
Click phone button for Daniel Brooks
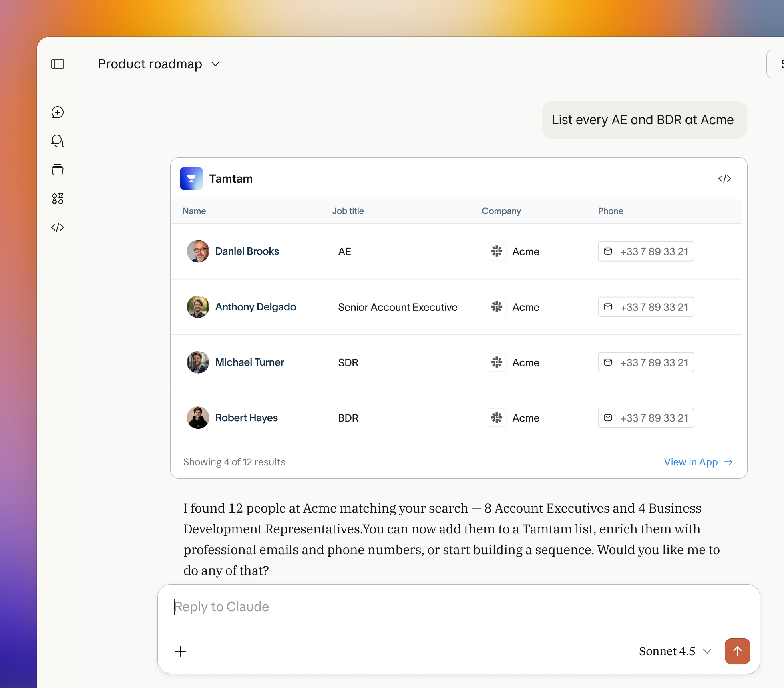pos(646,251)
